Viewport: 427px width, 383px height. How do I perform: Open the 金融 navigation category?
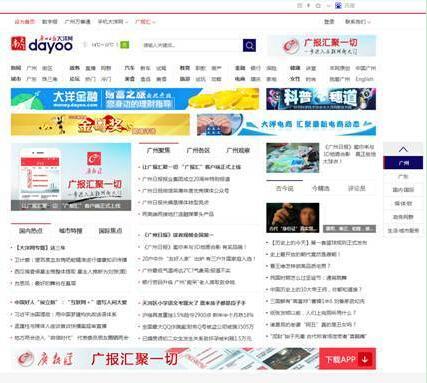click(x=240, y=68)
